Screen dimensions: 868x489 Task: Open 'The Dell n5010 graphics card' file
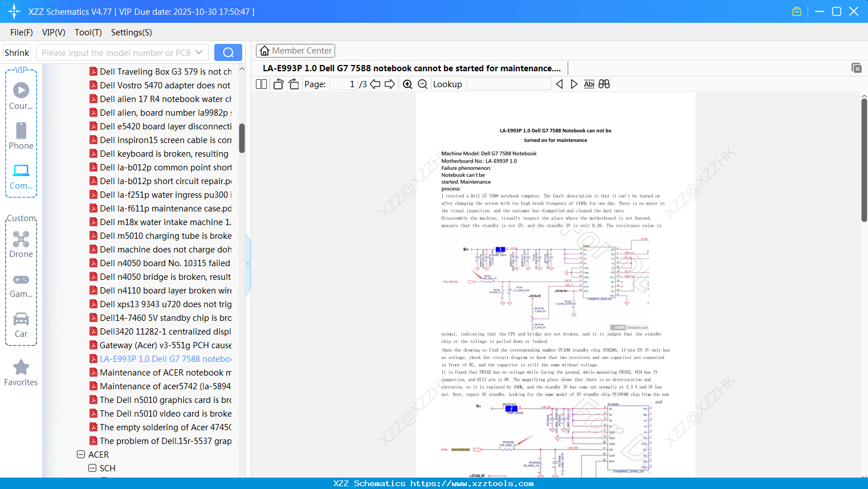[161, 400]
